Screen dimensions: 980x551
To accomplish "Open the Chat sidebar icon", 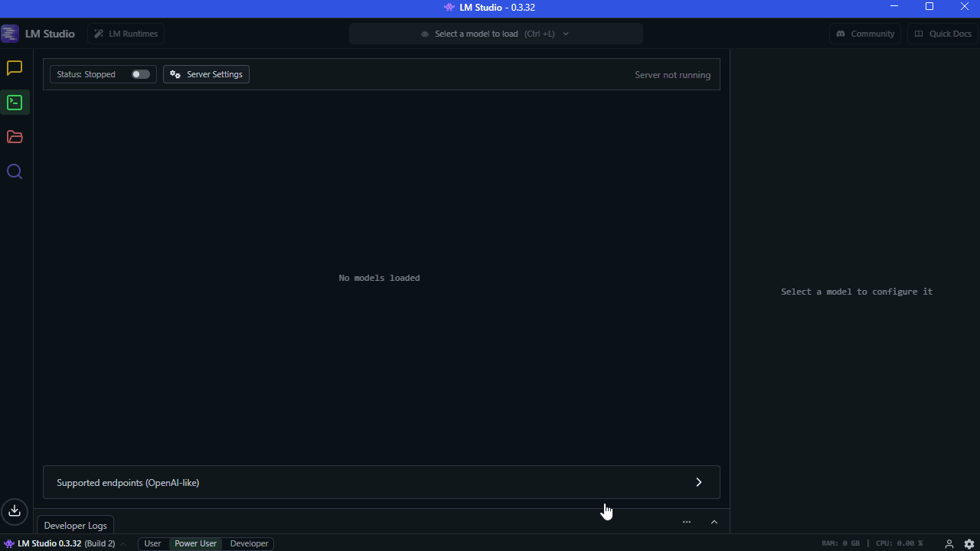I will 15,68.
